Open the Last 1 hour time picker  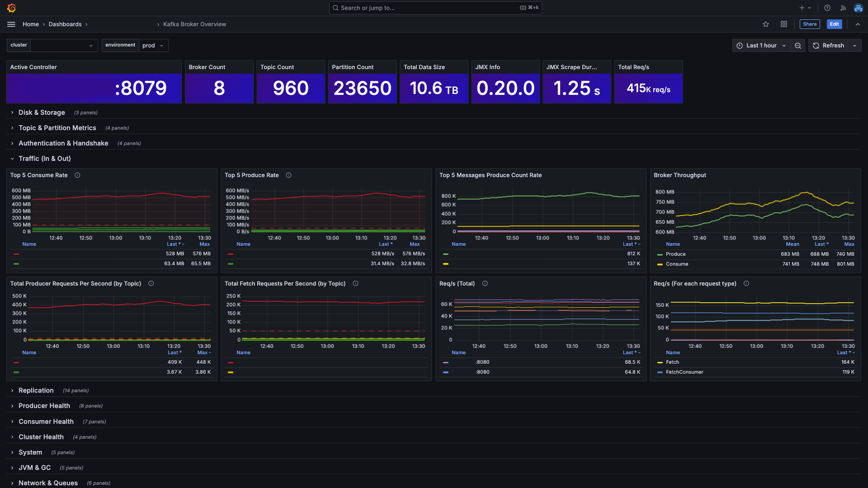(761, 46)
